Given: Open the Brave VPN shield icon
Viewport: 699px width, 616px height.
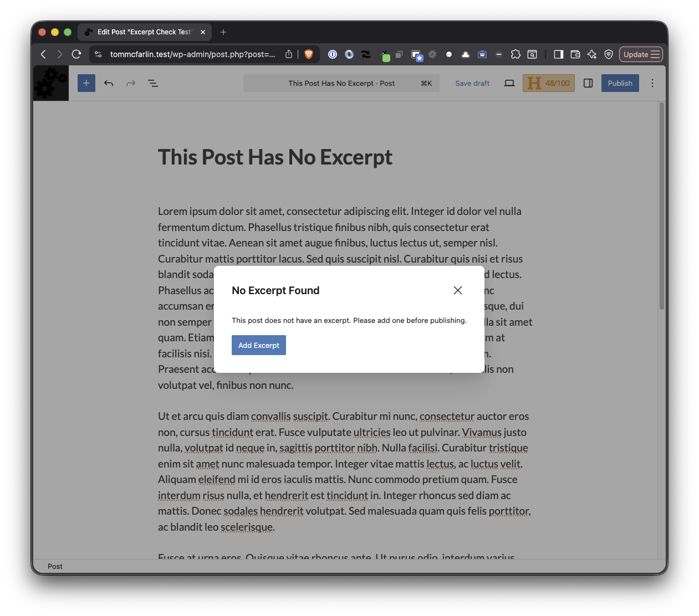Looking at the screenshot, I should [609, 54].
